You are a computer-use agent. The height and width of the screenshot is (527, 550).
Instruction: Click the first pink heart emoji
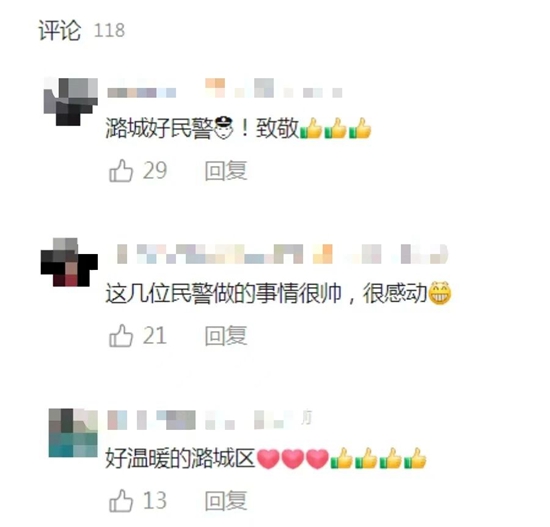point(268,459)
